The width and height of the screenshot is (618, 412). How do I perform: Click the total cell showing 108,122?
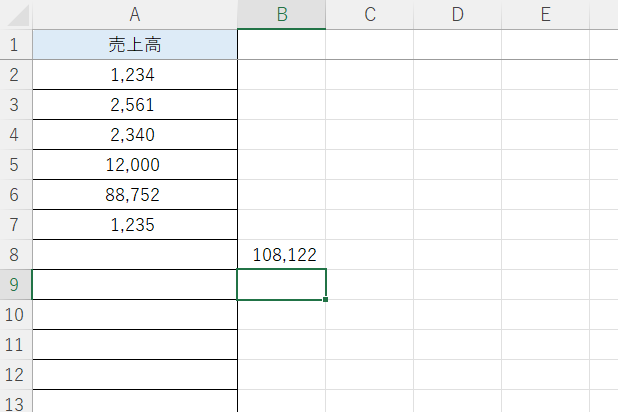(x=281, y=255)
